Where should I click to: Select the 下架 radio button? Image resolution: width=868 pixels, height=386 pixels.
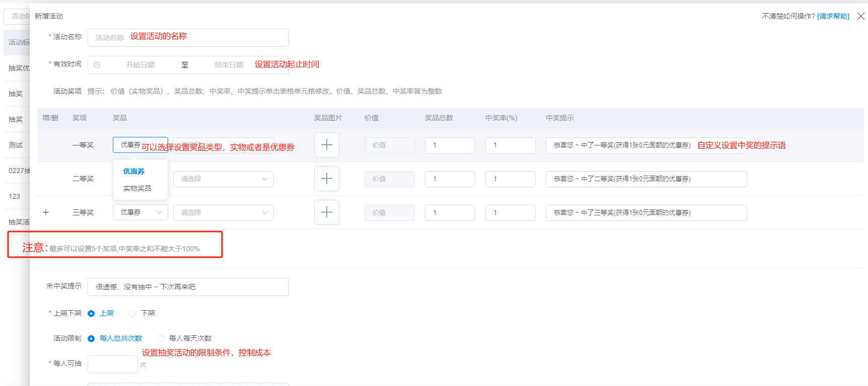tap(132, 314)
